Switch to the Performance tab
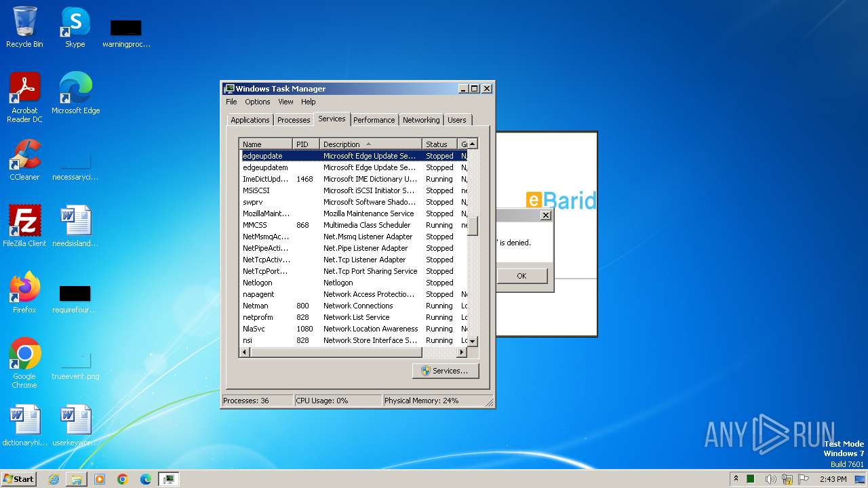868x488 pixels. click(374, 120)
